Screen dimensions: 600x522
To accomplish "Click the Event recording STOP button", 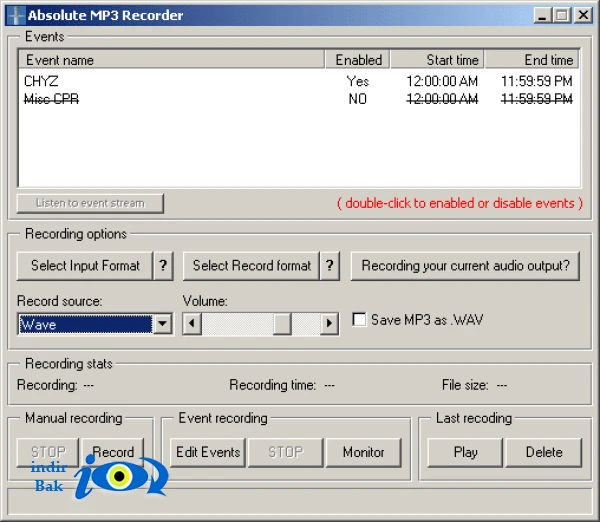I will click(286, 452).
